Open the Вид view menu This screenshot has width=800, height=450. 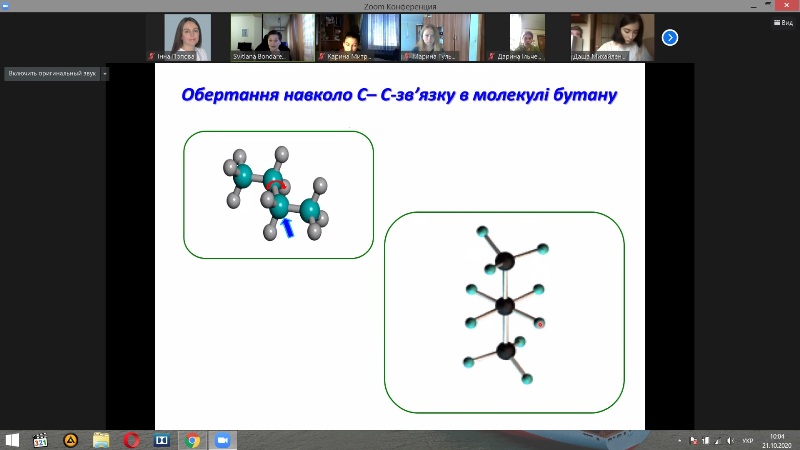783,22
